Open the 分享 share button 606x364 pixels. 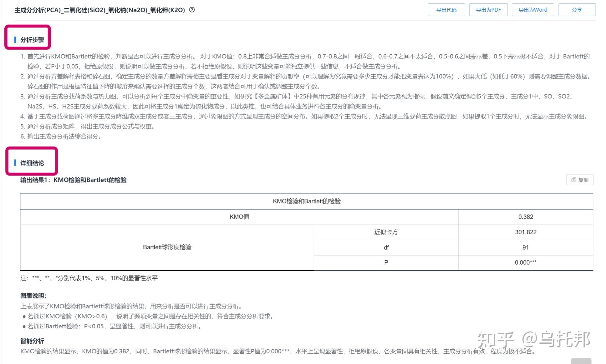(x=577, y=10)
